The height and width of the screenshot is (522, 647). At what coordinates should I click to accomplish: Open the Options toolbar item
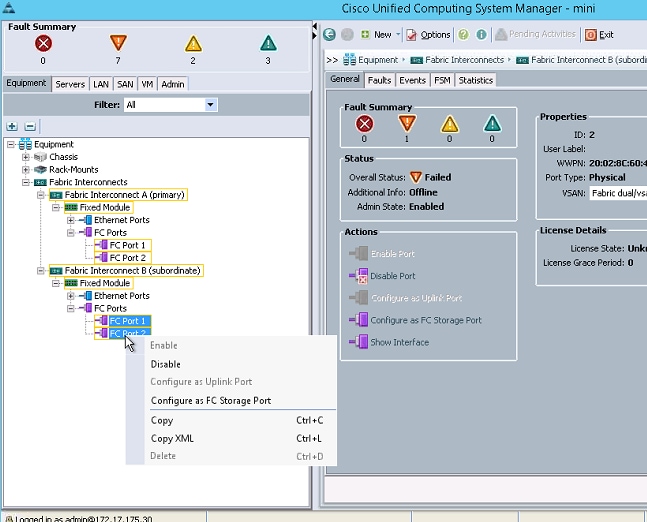[428, 35]
